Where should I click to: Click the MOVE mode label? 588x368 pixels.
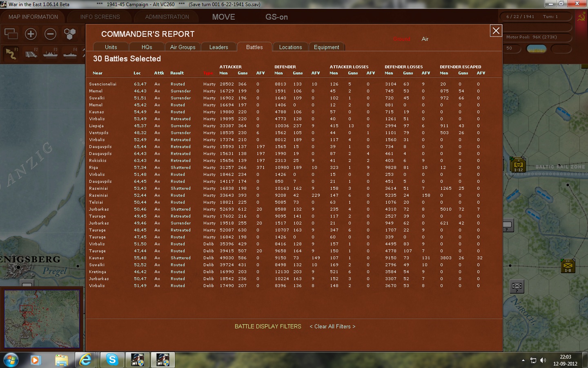click(x=223, y=17)
